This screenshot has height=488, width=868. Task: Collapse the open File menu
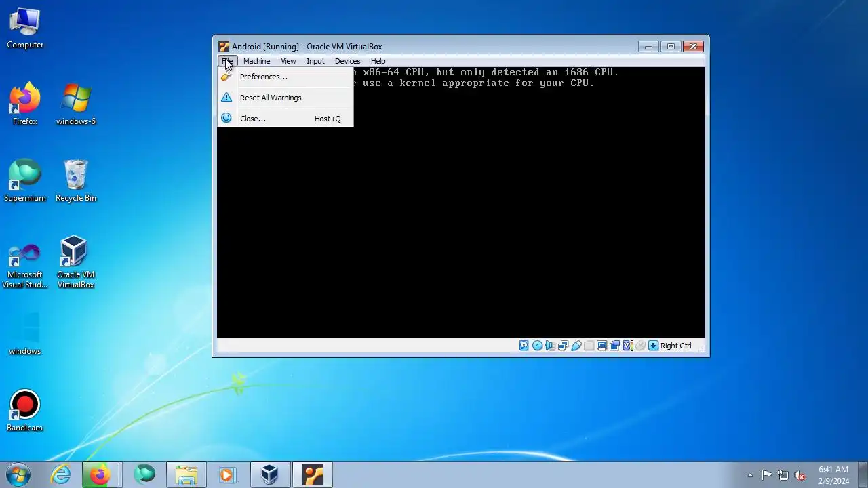pos(227,61)
